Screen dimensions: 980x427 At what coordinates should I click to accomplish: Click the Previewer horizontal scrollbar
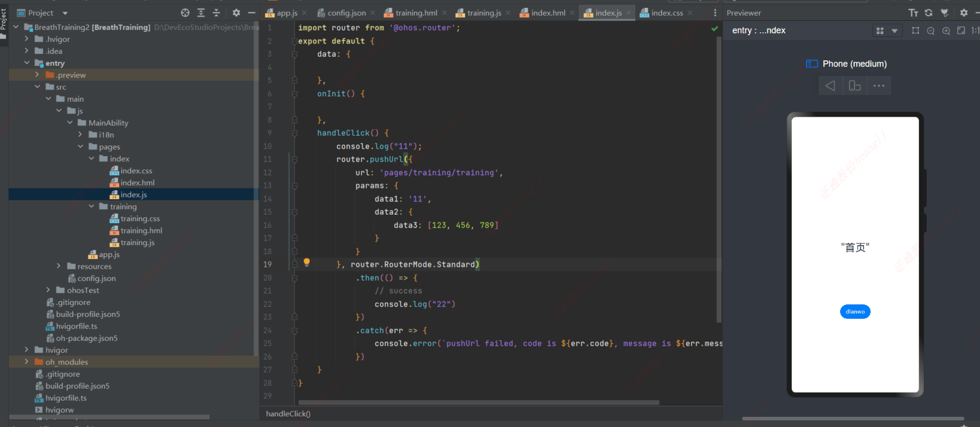point(853,419)
